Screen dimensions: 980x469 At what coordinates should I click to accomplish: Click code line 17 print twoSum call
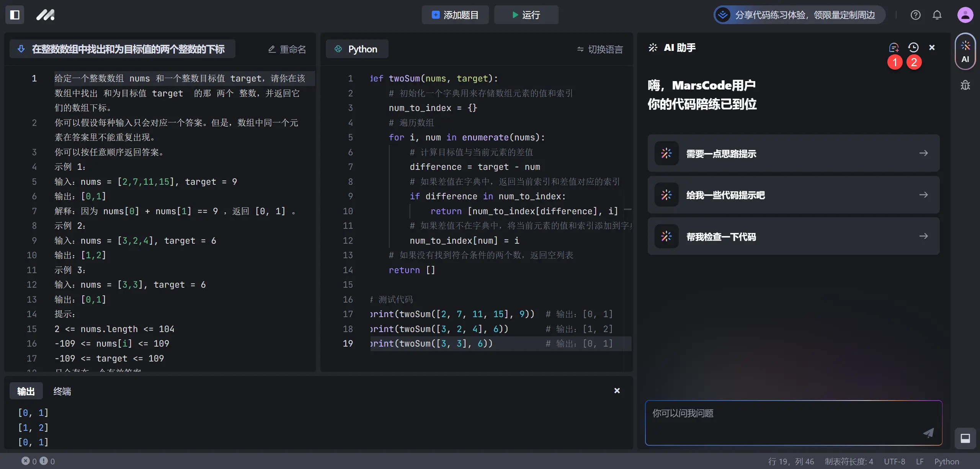(x=452, y=314)
